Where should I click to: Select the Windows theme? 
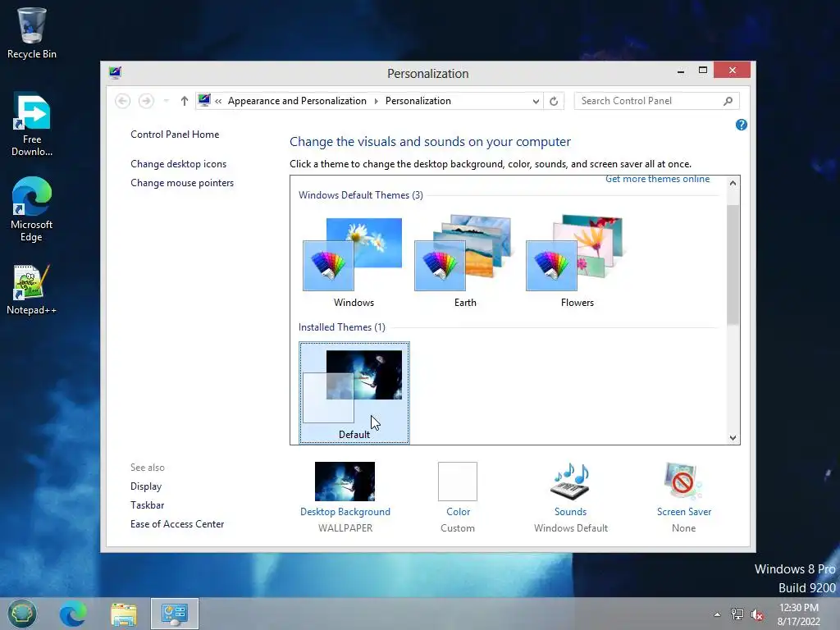coord(354,262)
